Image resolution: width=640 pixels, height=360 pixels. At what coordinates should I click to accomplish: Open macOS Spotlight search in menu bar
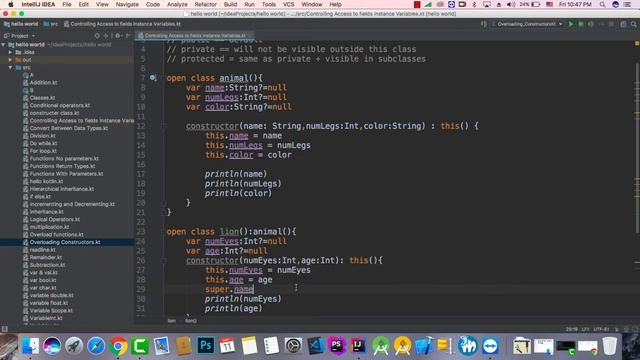click(602, 4)
